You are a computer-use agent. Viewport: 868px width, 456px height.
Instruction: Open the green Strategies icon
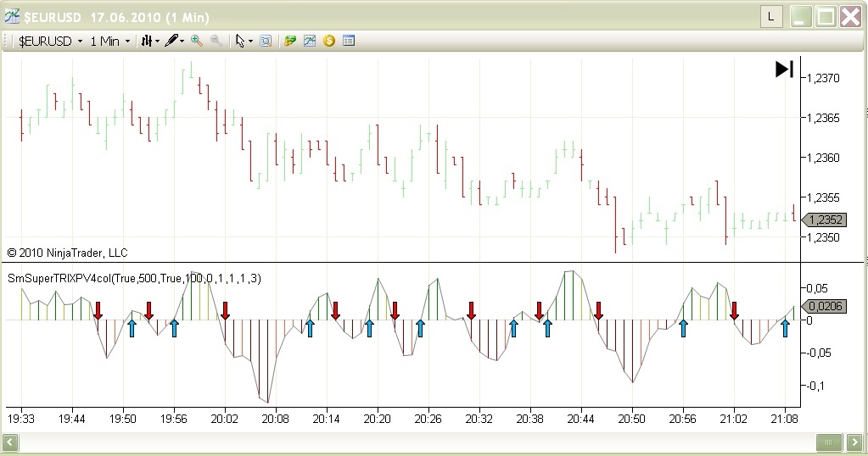(290, 41)
